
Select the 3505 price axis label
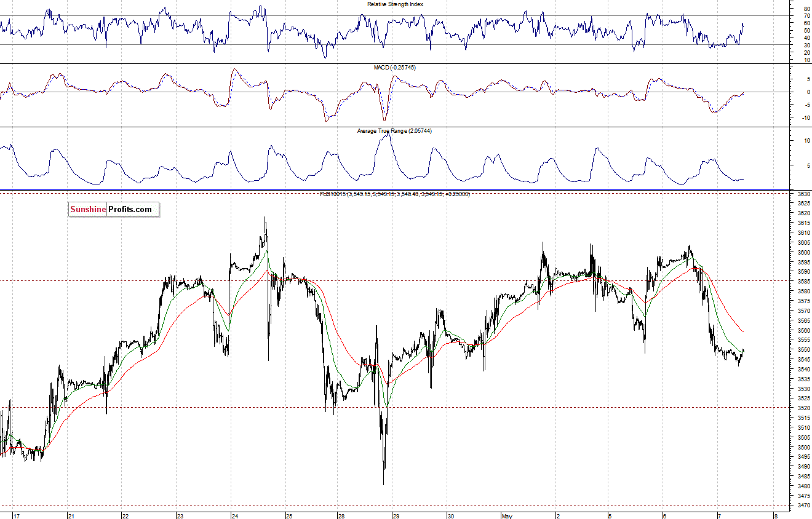point(803,437)
